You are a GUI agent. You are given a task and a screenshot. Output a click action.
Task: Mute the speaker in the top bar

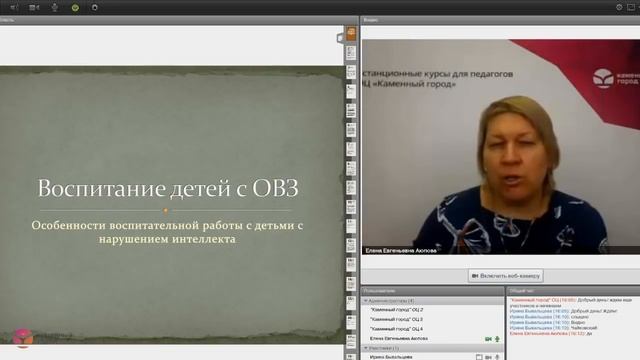(x=14, y=7)
